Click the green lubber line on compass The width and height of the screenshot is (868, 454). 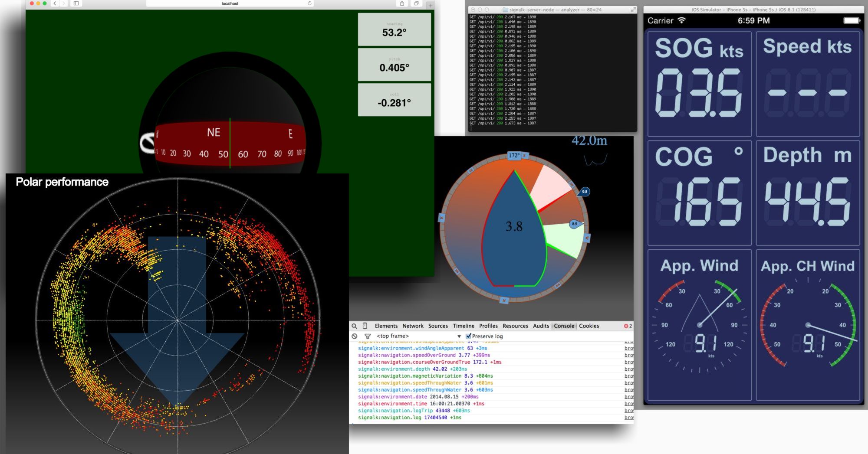(230, 143)
